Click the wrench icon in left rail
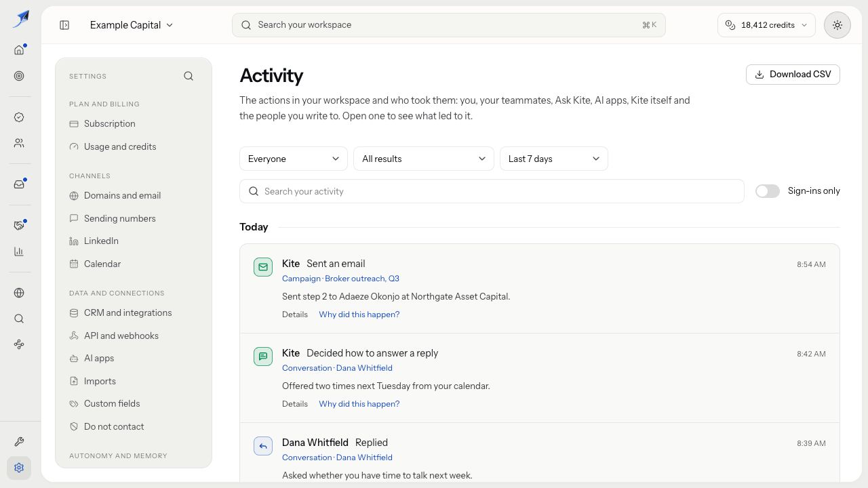The height and width of the screenshot is (488, 868). [x=19, y=442]
